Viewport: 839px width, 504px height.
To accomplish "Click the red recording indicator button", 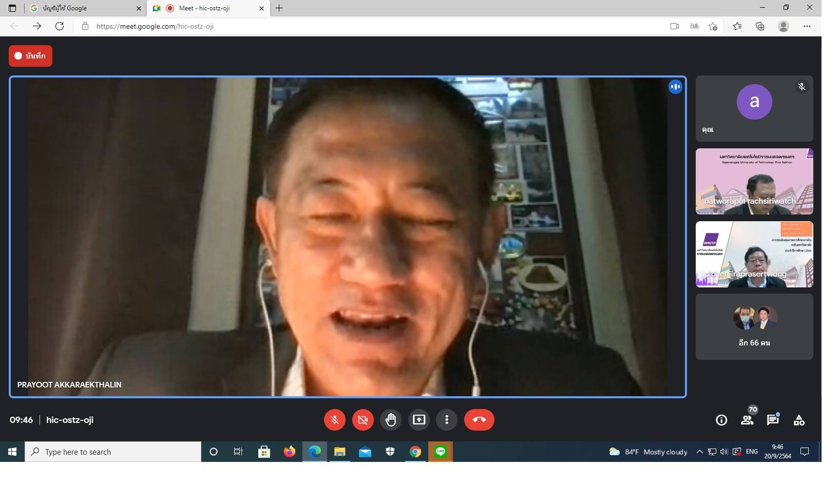I will click(x=30, y=56).
